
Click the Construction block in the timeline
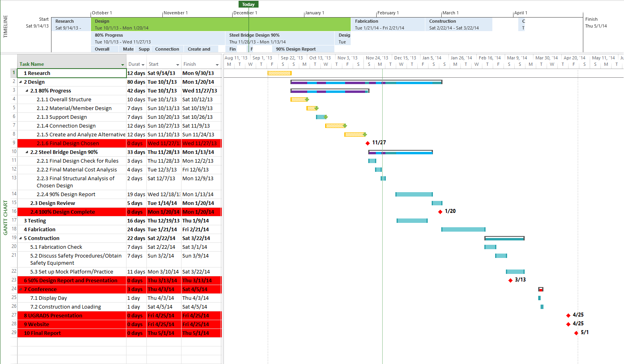(x=458, y=24)
